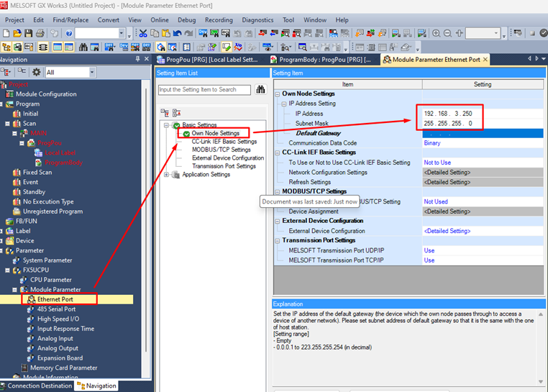This screenshot has height=392, width=548.
Task: Open the Convert menu
Action: tap(109, 20)
